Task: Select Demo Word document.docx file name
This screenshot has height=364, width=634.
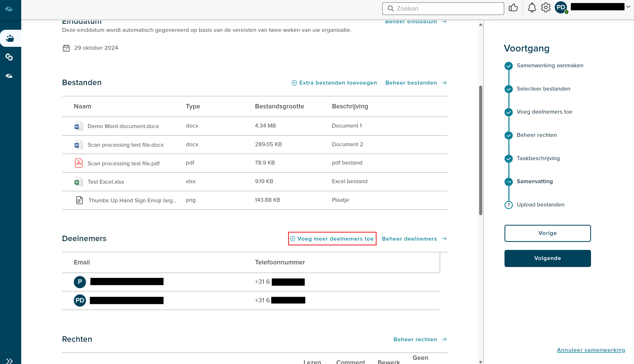Action: (123, 126)
